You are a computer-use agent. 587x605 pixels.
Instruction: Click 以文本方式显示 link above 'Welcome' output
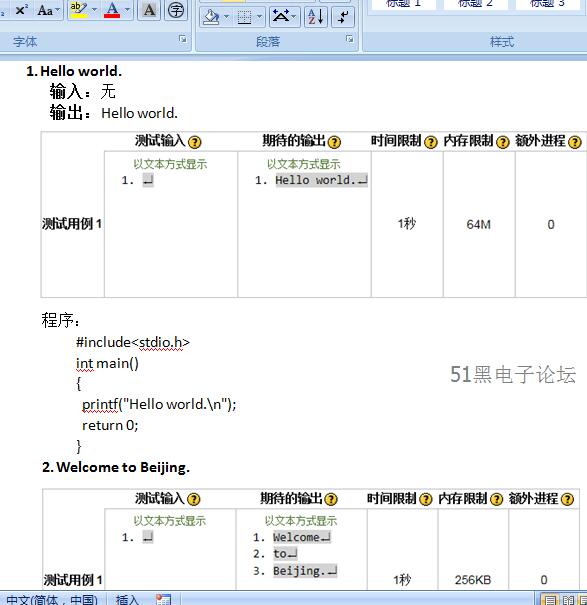pos(301,521)
